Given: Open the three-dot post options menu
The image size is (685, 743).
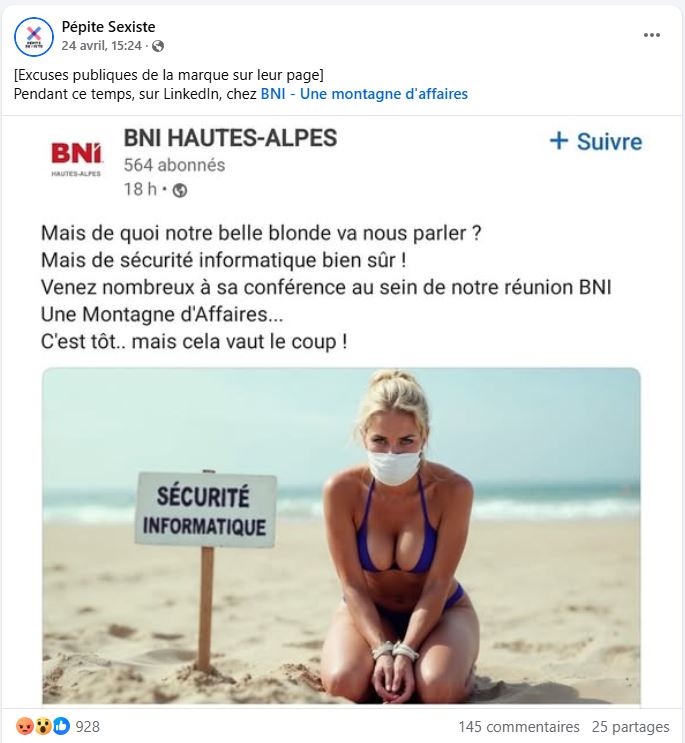Looking at the screenshot, I should (652, 35).
